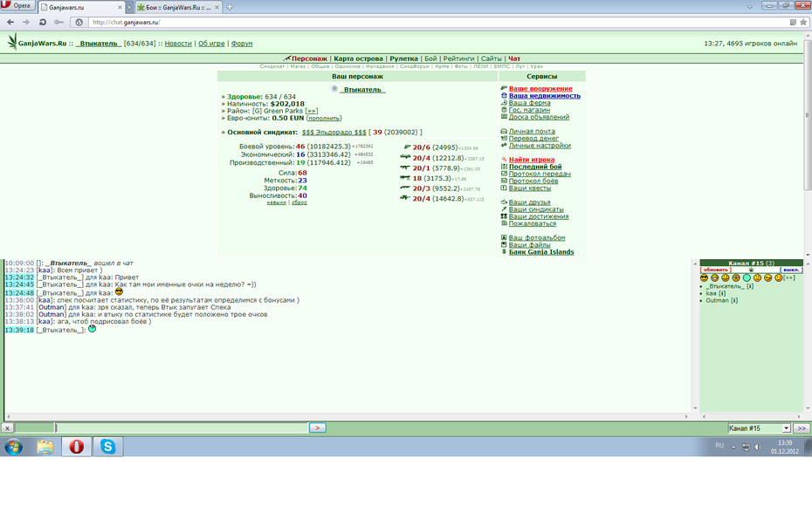The image size is (812, 520).
Task: Clear the chat input with the x button
Action: tap(7, 428)
